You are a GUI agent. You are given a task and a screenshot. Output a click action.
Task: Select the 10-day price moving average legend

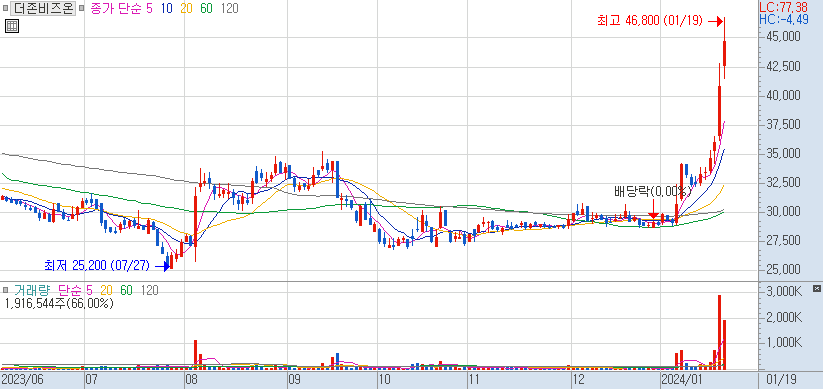point(168,9)
